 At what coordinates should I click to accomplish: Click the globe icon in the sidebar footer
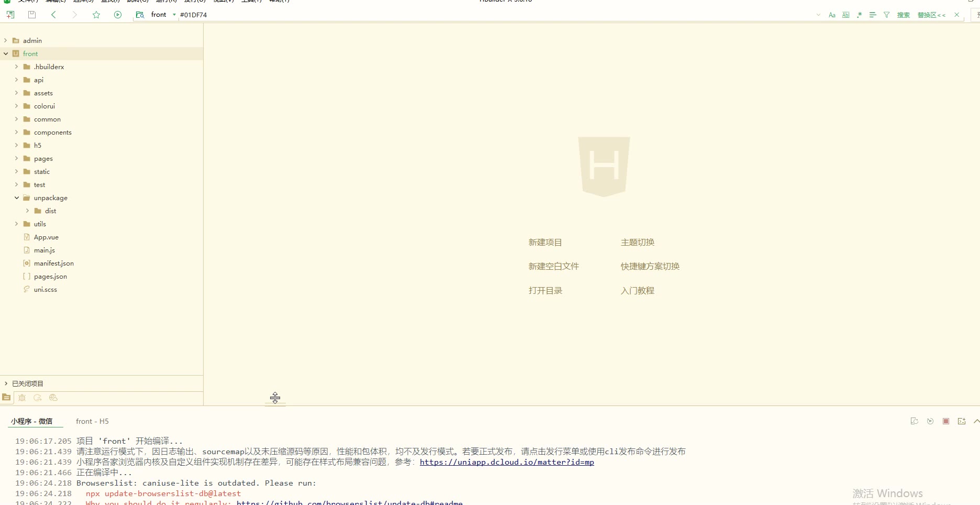coord(53,398)
